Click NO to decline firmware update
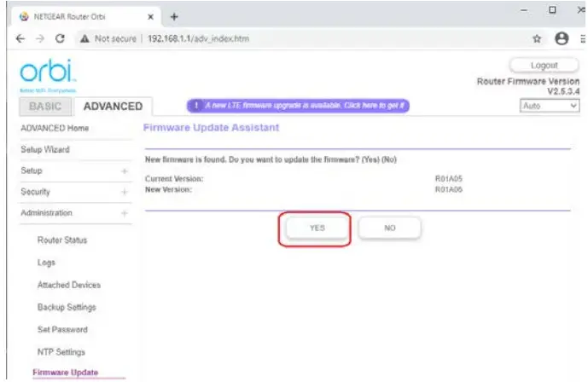Screen dimensions: 588x382 point(390,228)
